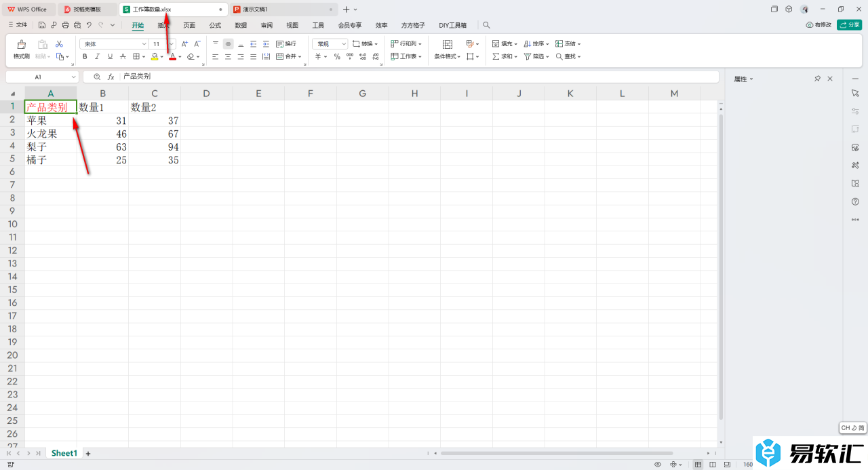Click the align top icon
Screen dimensions: 868x470
(x=216, y=43)
